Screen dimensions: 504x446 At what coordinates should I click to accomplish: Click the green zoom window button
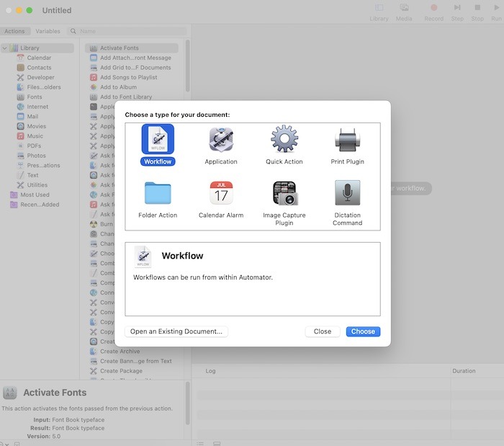[x=30, y=10]
